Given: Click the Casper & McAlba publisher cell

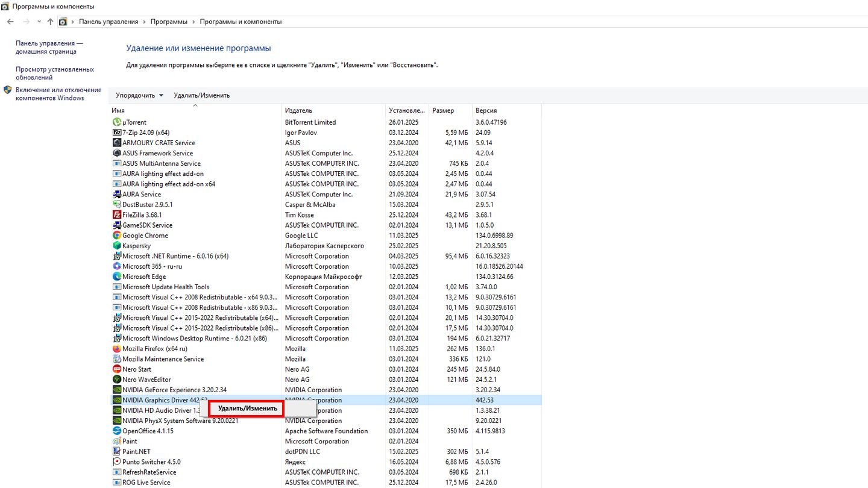Looking at the screenshot, I should (310, 204).
